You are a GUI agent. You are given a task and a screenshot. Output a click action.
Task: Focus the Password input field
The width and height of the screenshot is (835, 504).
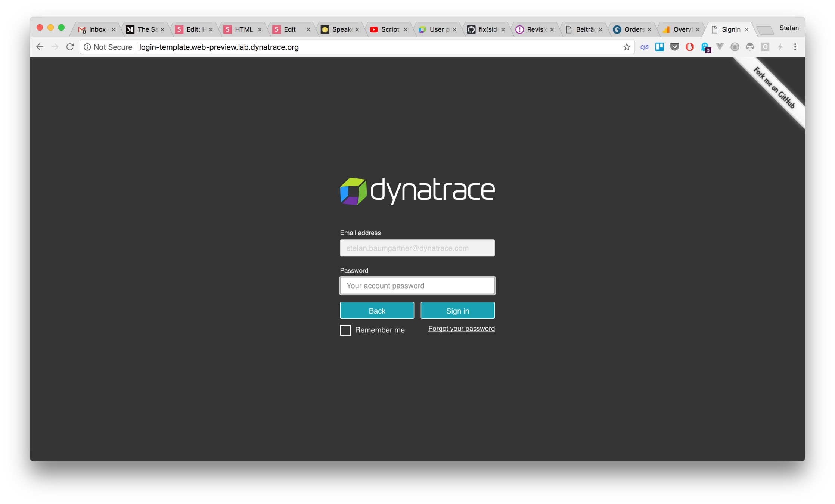click(417, 286)
